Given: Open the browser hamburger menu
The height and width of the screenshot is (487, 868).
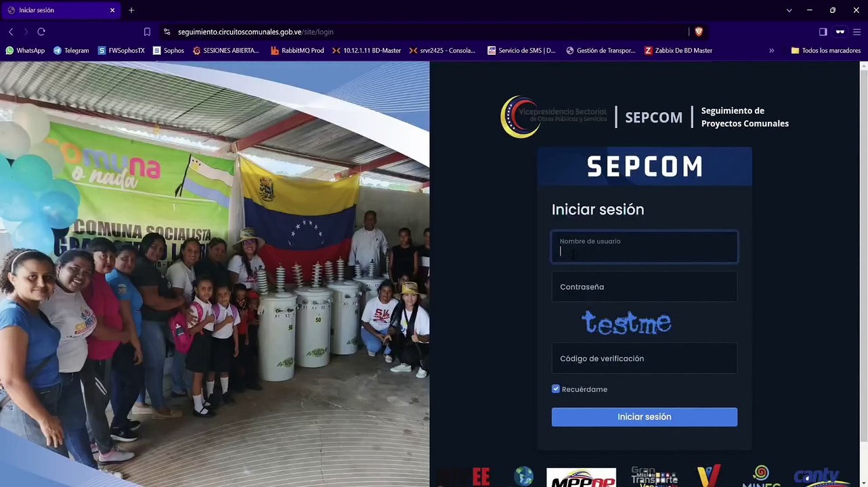Looking at the screenshot, I should click(x=856, y=32).
